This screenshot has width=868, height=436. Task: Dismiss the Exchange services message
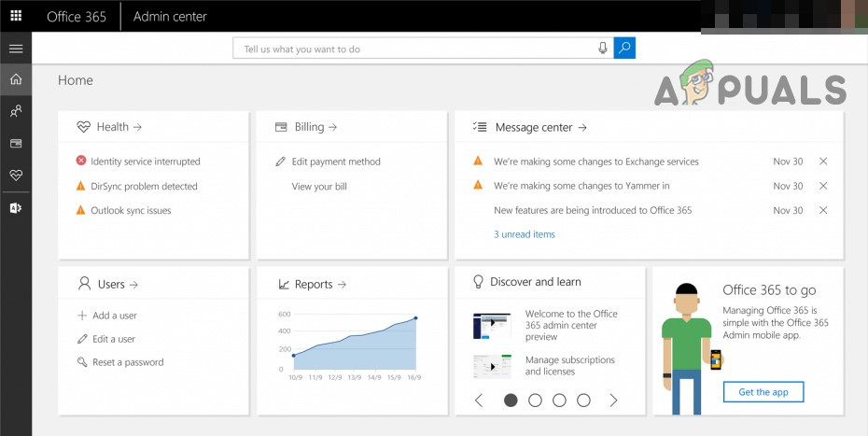tap(823, 162)
